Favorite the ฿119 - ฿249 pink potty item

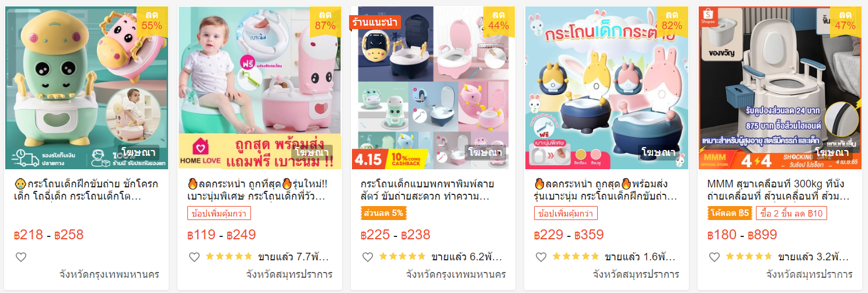194,257
